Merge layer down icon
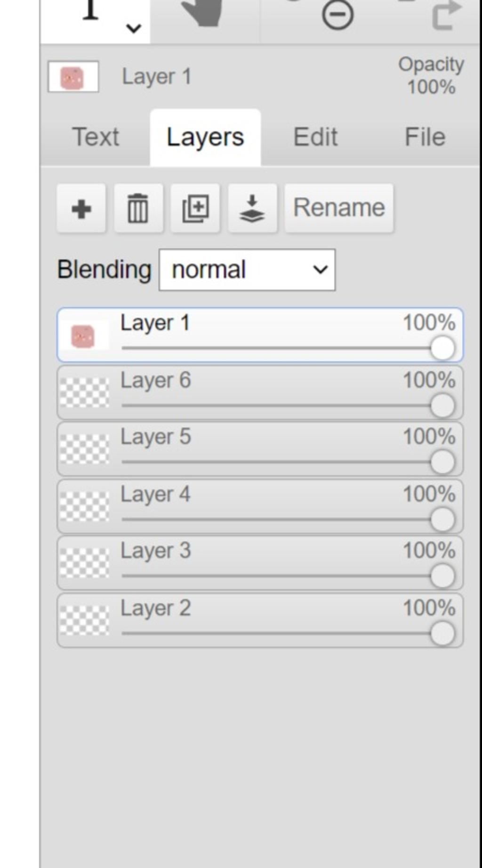The height and width of the screenshot is (868, 482). tap(252, 208)
